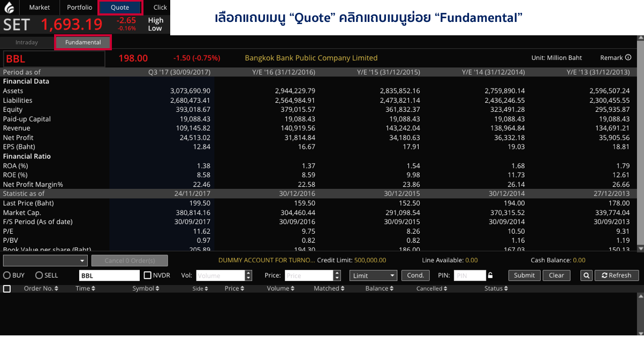Sort orders by Cancelled column
The height and width of the screenshot is (337, 644).
431,289
